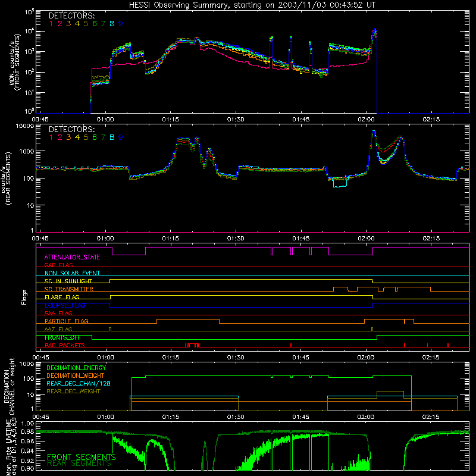Click the REAR_DEC_WEIGHT legend entry
This screenshot has height=476, width=476.
click(73, 392)
